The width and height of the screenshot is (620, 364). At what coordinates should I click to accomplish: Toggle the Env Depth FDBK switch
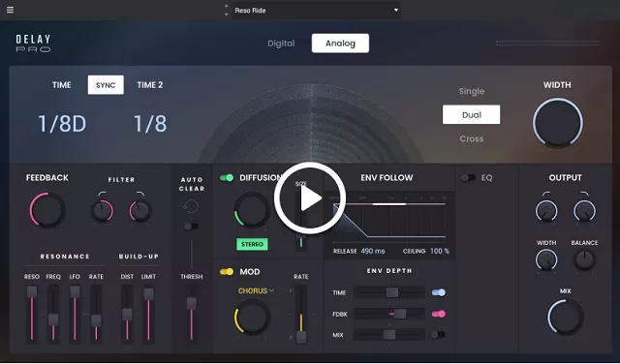[439, 314]
